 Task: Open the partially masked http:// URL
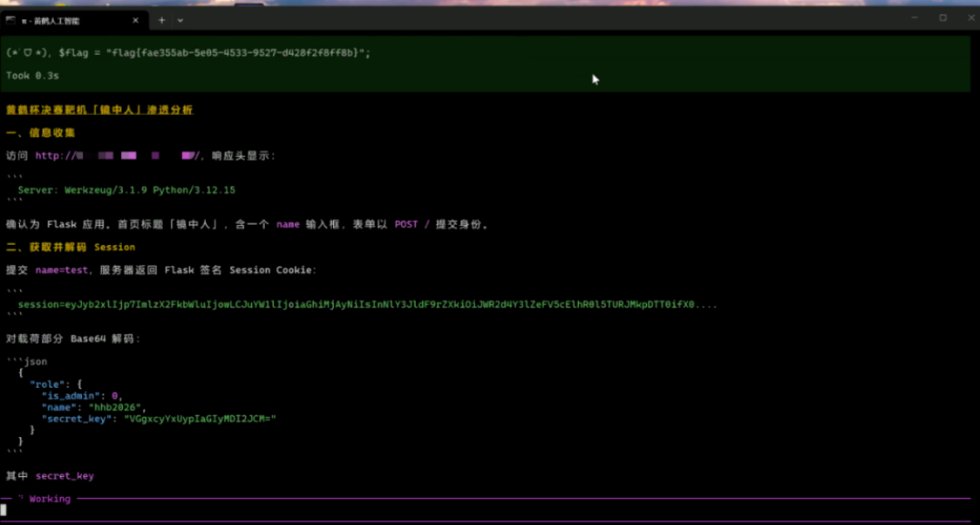click(x=118, y=155)
